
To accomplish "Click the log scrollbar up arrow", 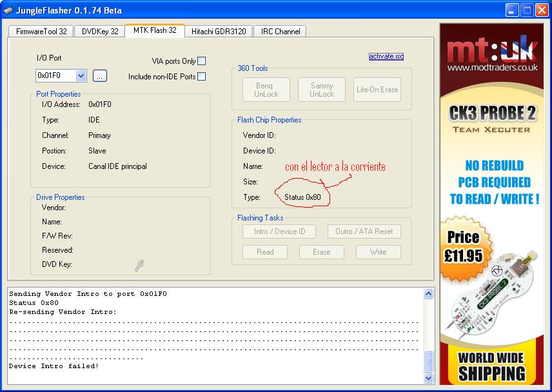I will (x=428, y=293).
